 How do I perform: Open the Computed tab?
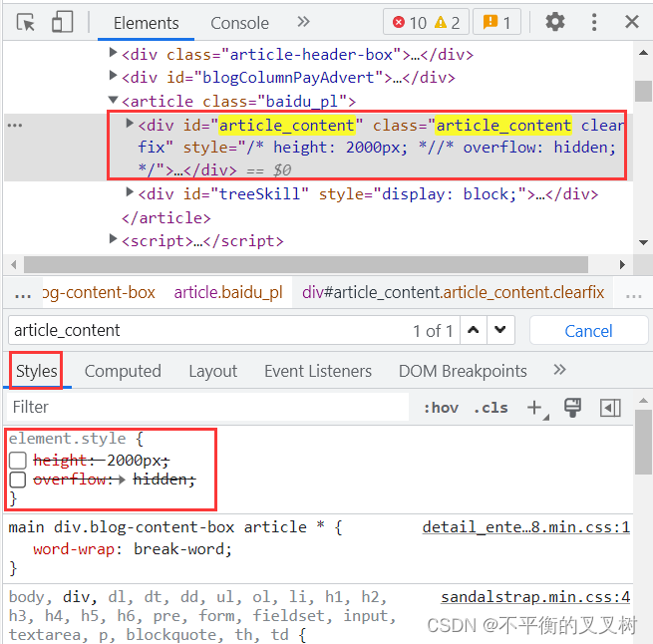click(123, 371)
